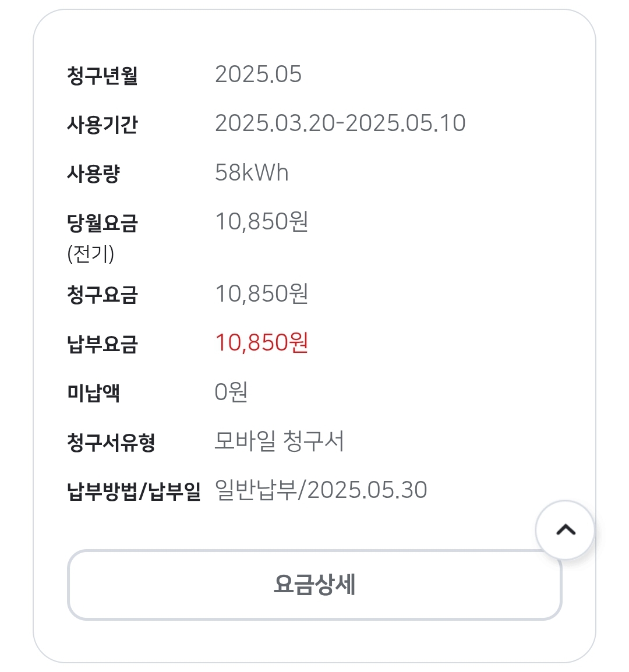Select the 사용기간 label

(x=103, y=125)
